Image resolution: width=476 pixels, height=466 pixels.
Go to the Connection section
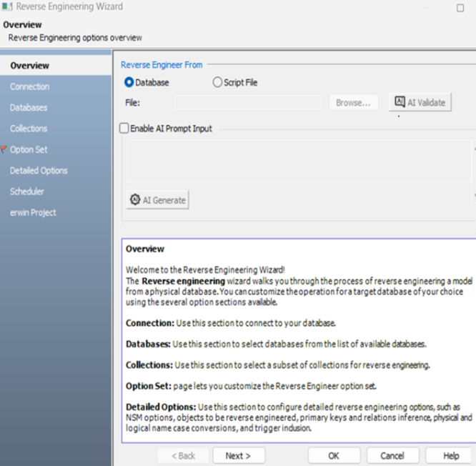pyautogui.click(x=30, y=86)
